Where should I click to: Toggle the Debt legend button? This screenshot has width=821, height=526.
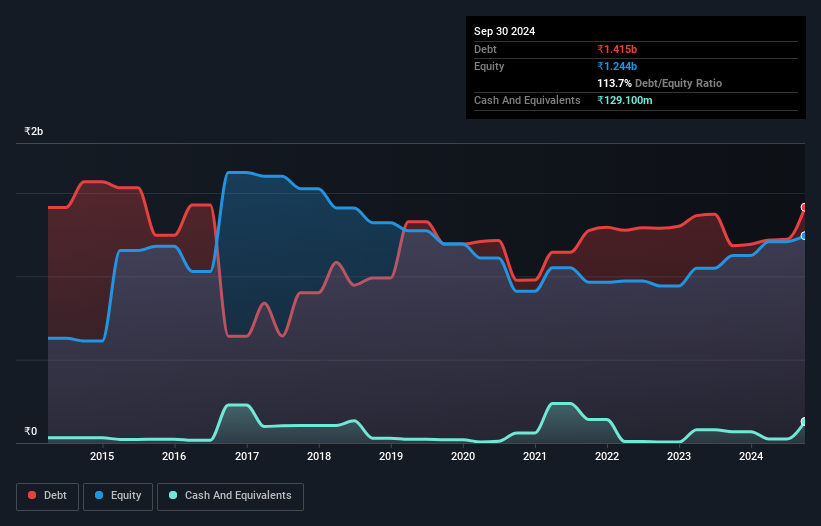48,496
